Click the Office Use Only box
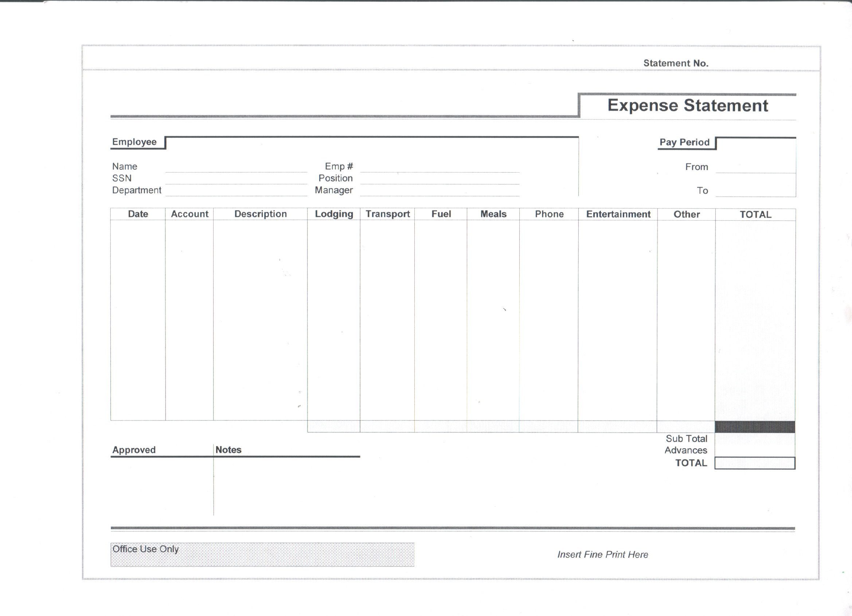This screenshot has height=616, width=852. [x=262, y=554]
